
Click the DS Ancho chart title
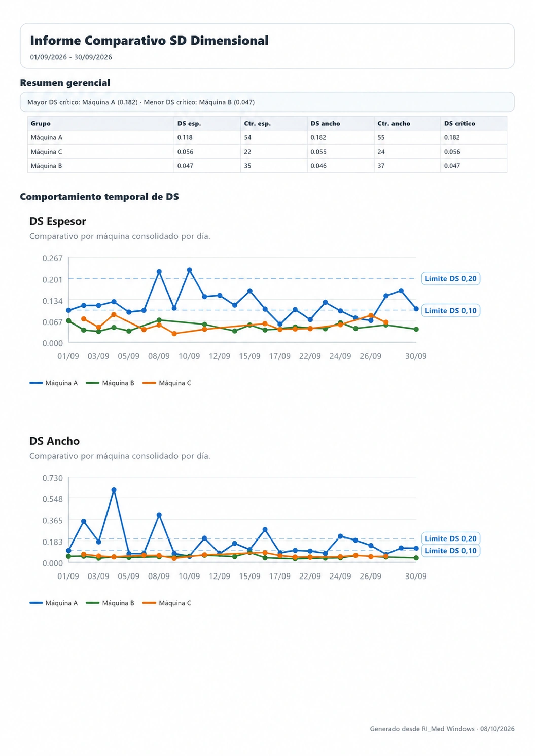coord(54,441)
